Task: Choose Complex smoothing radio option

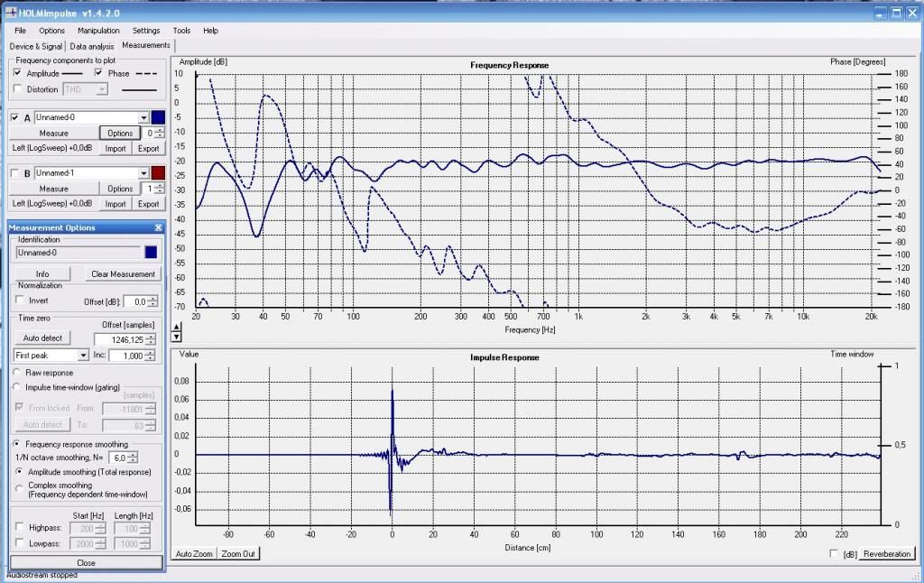Action: [x=20, y=488]
